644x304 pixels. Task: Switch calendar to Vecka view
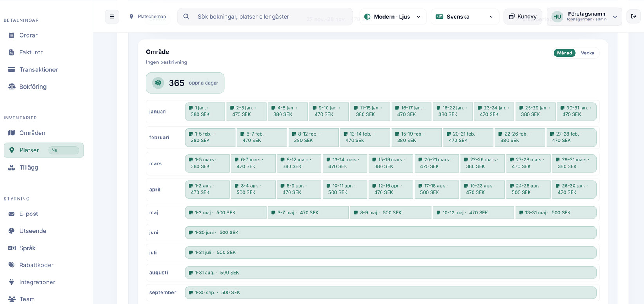(x=587, y=53)
